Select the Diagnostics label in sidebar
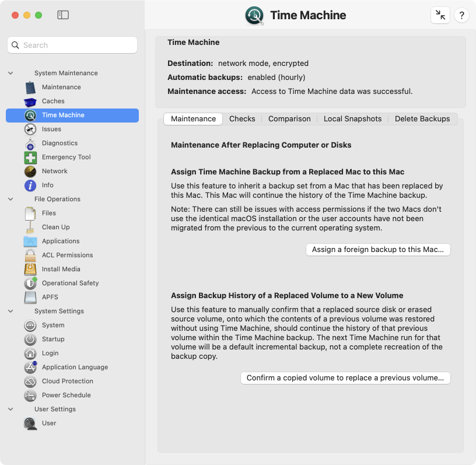This screenshot has width=476, height=465. [60, 143]
